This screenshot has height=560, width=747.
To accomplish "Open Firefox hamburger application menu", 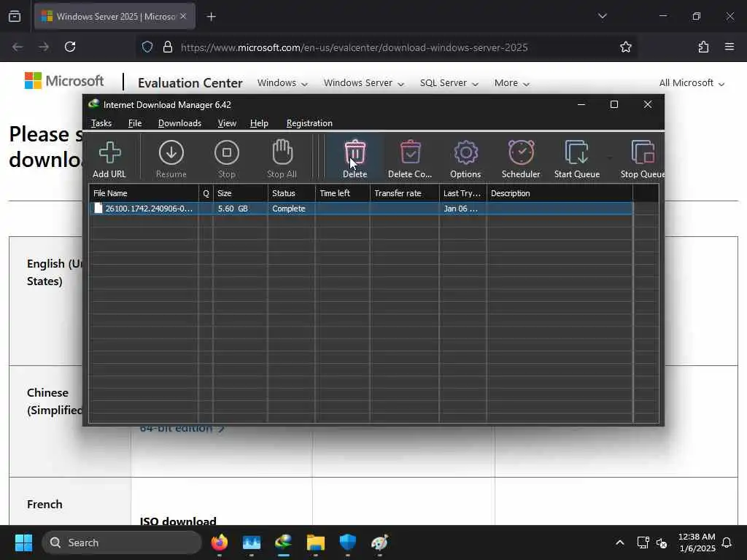I will (x=729, y=47).
